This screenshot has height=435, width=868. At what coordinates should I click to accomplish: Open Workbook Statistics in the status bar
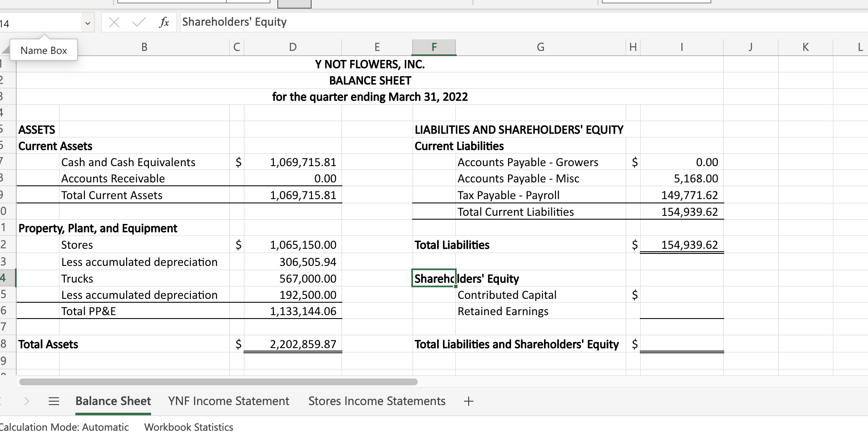point(188,427)
